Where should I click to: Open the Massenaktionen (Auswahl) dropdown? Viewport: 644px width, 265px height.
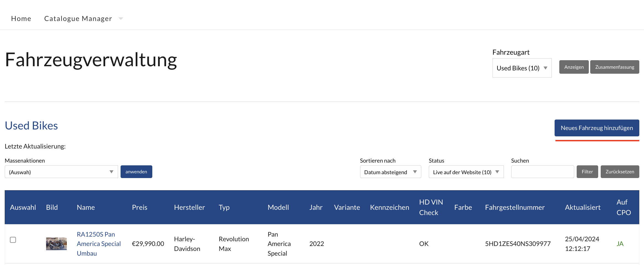click(61, 171)
